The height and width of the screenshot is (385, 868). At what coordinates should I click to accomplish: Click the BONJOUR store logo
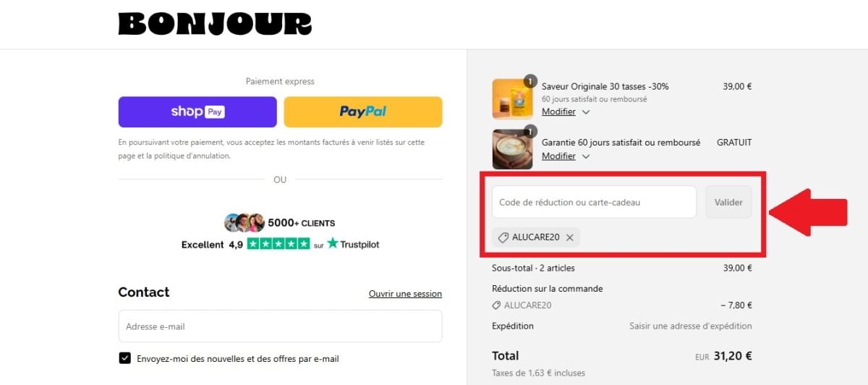point(215,24)
